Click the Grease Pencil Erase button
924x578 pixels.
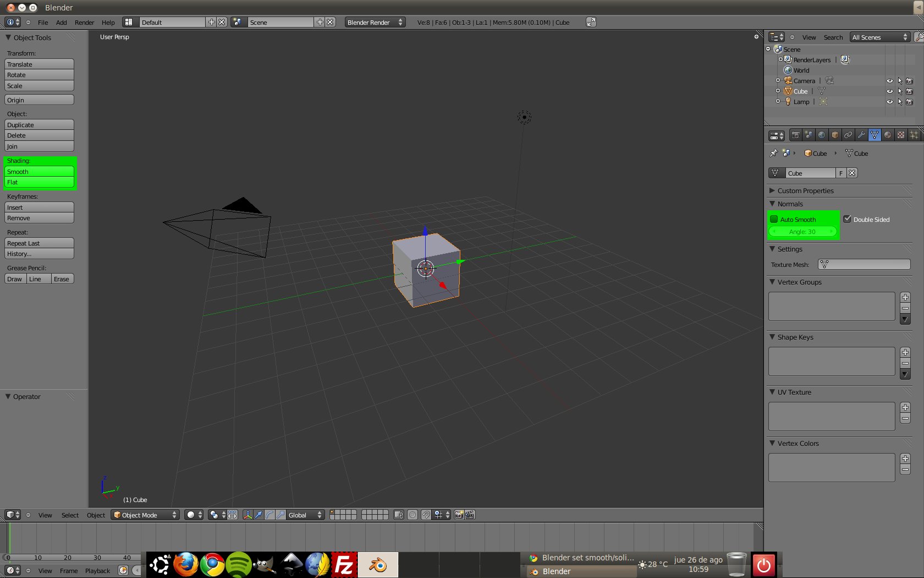coord(62,279)
